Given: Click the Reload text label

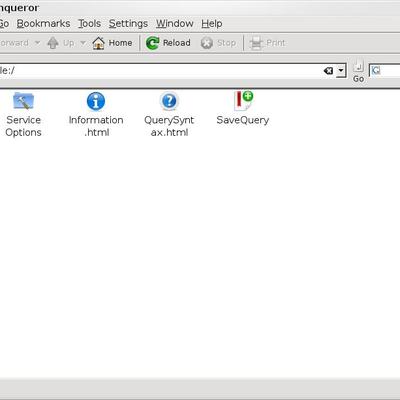Looking at the screenshot, I should (177, 43).
